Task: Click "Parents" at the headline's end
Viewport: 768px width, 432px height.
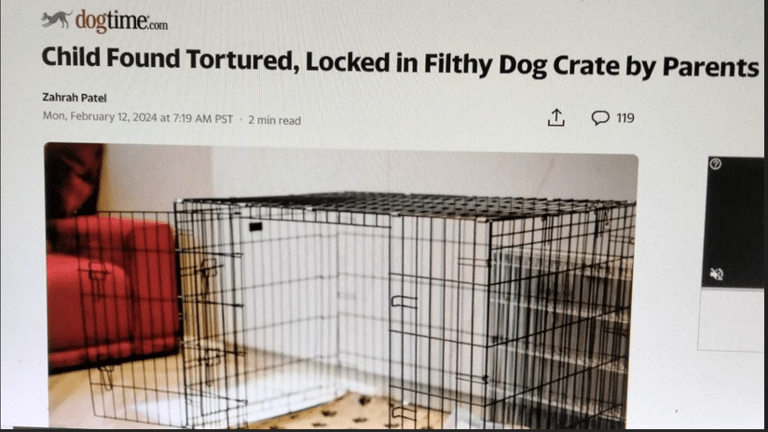Action: coord(711,67)
